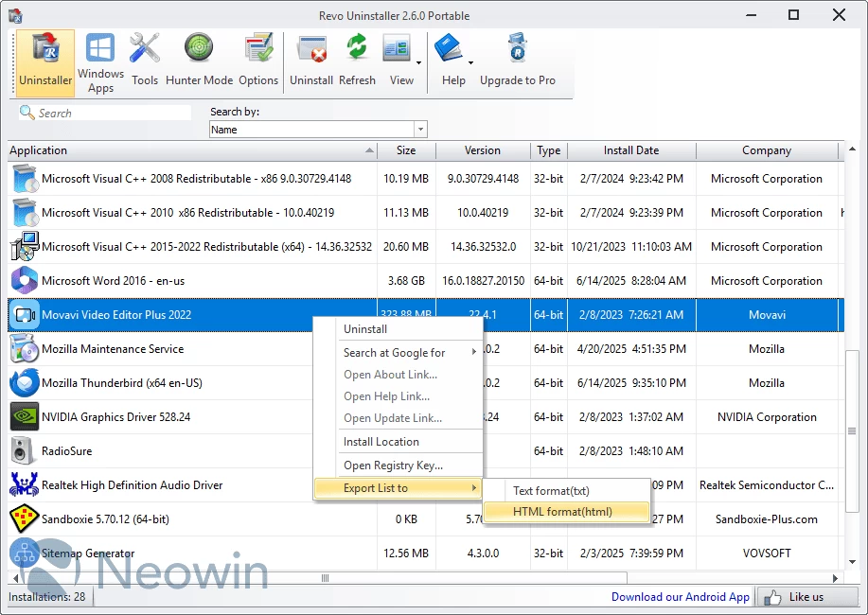868x615 pixels.
Task: Select Mozilla Thunderbird (x64 en-US) row
Action: point(426,383)
